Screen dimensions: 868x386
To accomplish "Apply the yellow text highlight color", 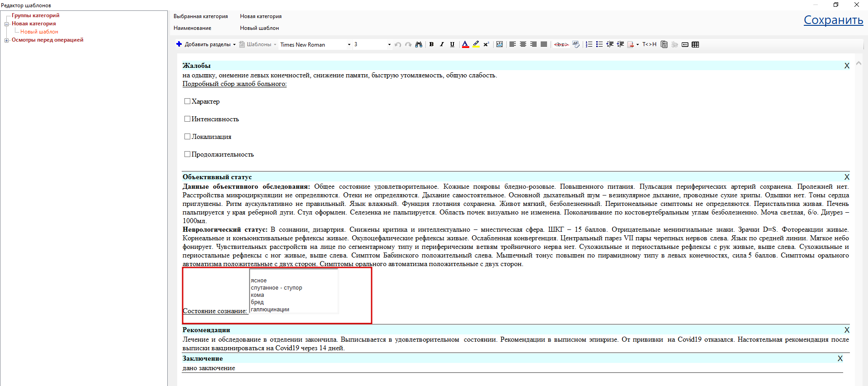I will (476, 44).
